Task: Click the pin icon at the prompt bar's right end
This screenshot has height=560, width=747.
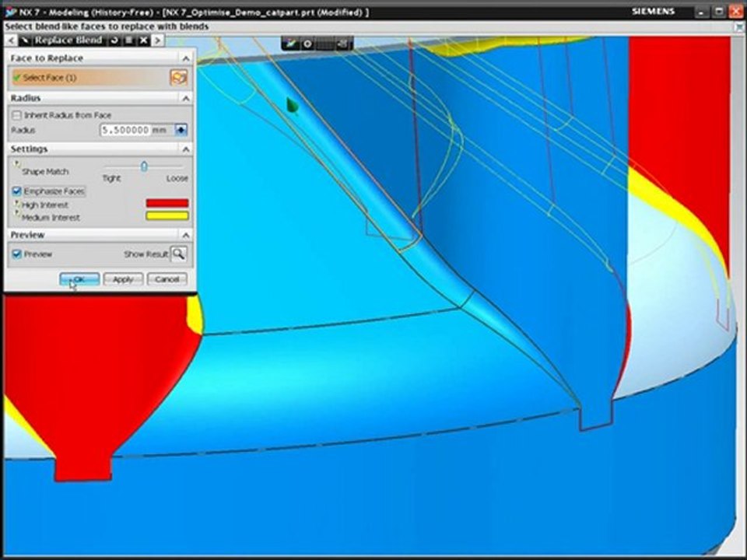Action: (x=740, y=27)
